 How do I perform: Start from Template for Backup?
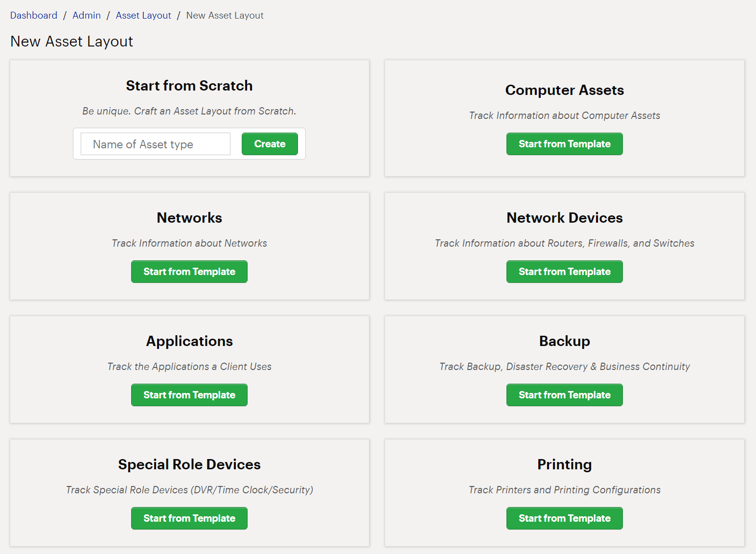[x=565, y=395]
